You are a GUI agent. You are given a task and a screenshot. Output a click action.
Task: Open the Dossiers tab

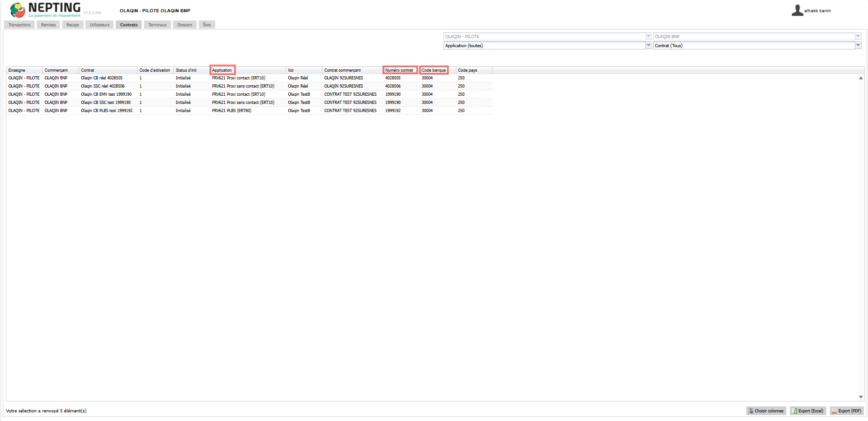coord(185,25)
